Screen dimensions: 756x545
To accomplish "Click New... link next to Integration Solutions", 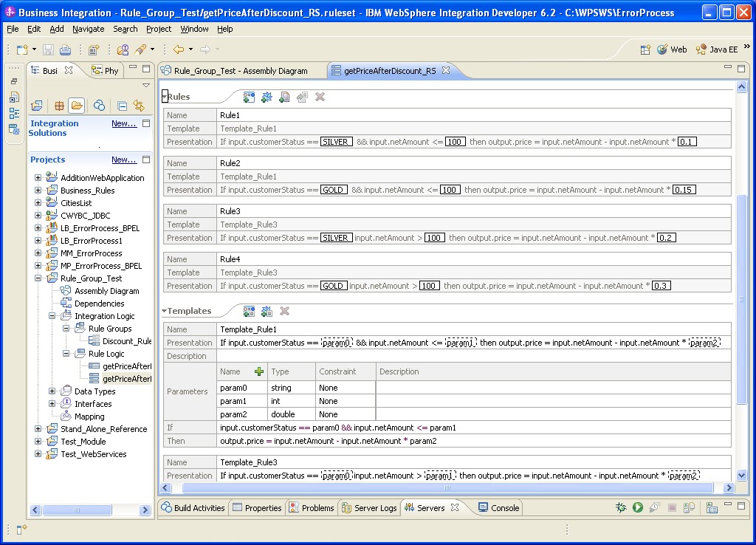I will tap(124, 123).
